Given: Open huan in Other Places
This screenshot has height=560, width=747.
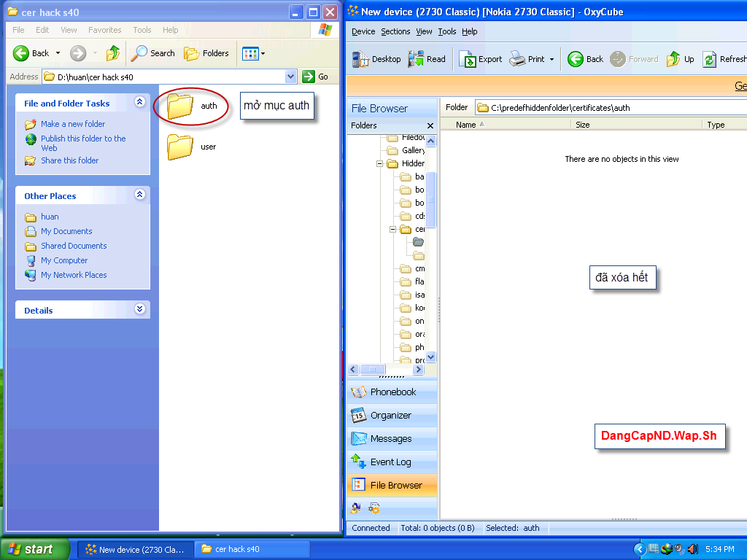Looking at the screenshot, I should [50, 217].
